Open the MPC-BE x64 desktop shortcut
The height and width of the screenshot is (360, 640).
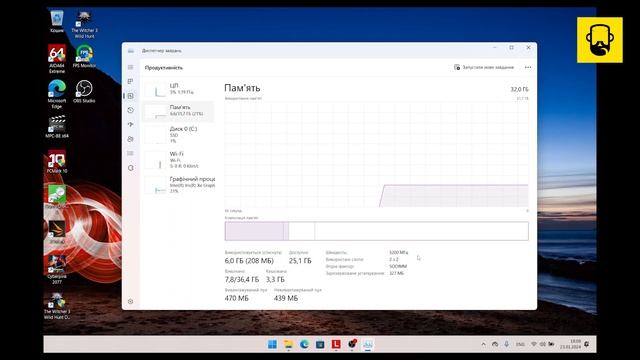57,127
